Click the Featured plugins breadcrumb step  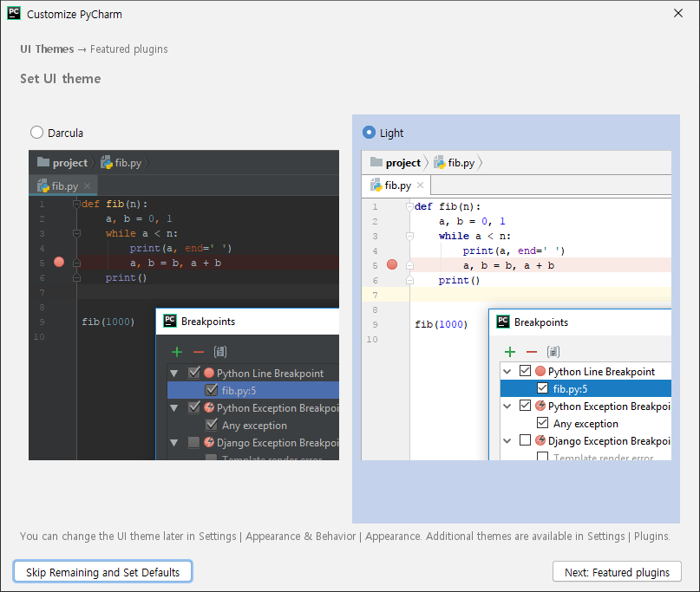129,49
